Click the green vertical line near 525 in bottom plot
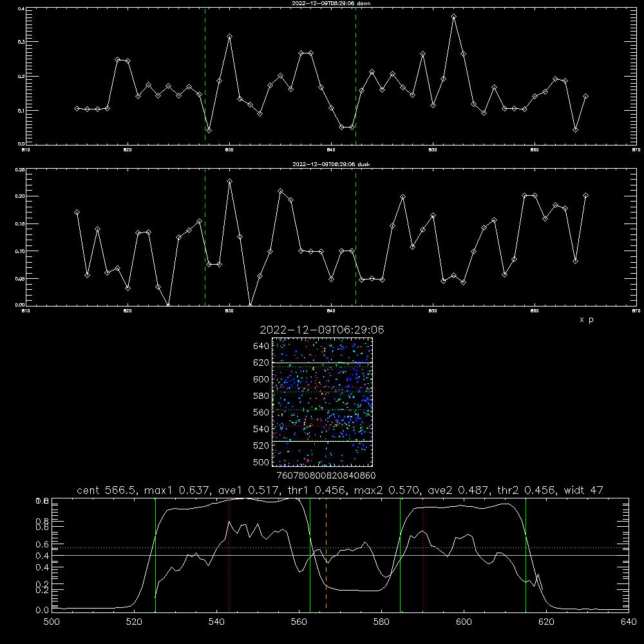644x644 pixels. [155, 554]
